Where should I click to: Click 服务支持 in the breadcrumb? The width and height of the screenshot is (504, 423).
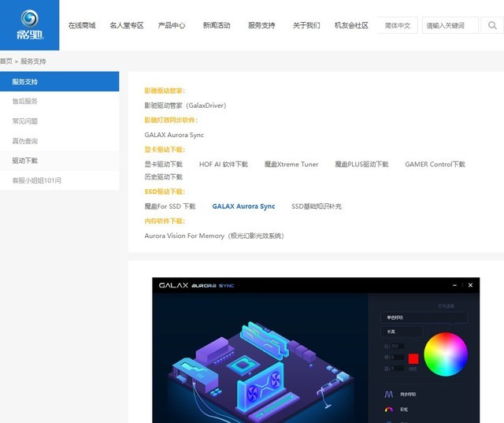[33, 61]
